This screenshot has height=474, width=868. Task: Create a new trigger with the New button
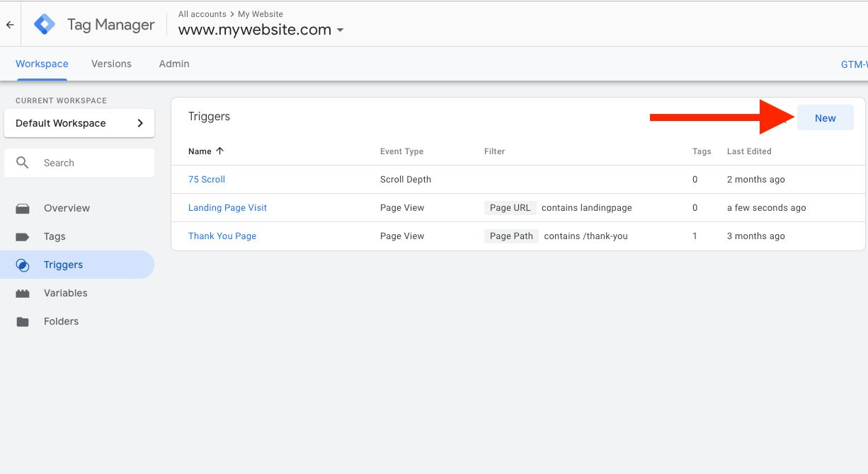point(825,117)
